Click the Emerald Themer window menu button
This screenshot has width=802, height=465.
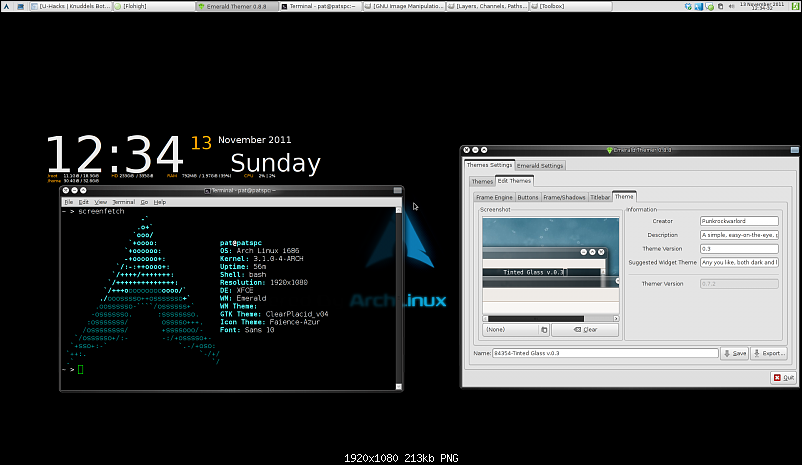coord(794,150)
